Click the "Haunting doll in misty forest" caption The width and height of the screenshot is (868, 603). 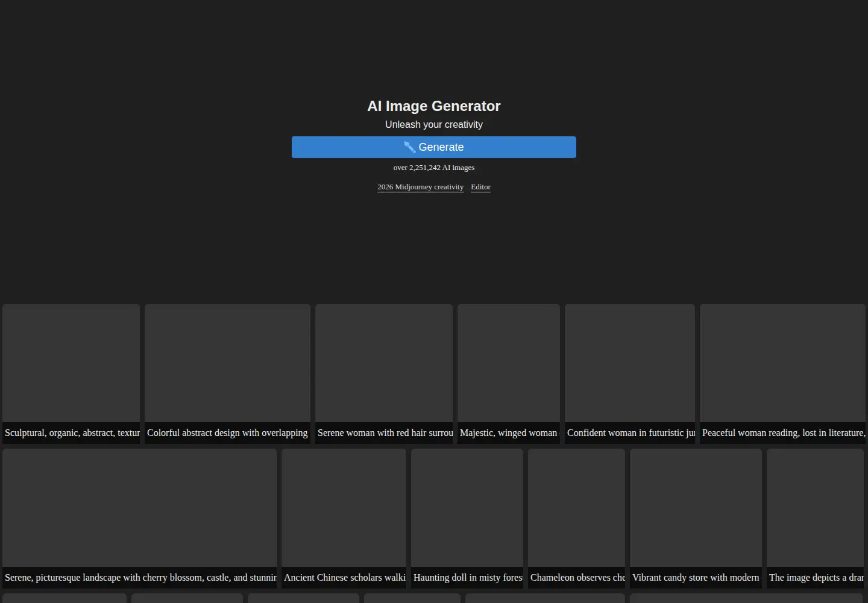pos(468,578)
